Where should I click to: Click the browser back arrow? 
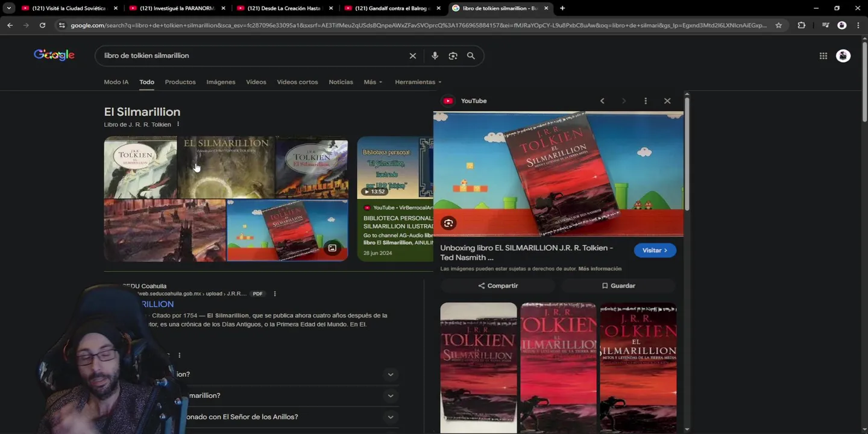10,25
